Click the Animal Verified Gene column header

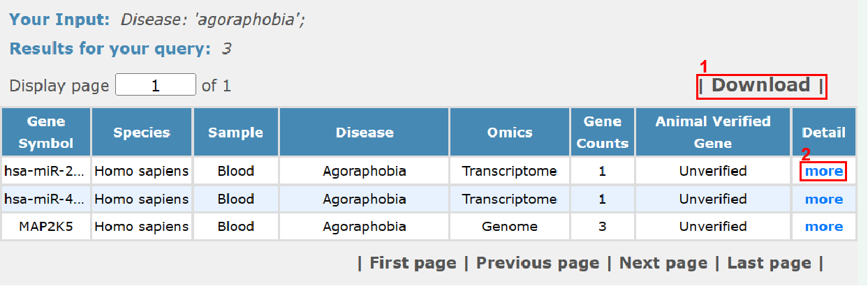pyautogui.click(x=713, y=133)
